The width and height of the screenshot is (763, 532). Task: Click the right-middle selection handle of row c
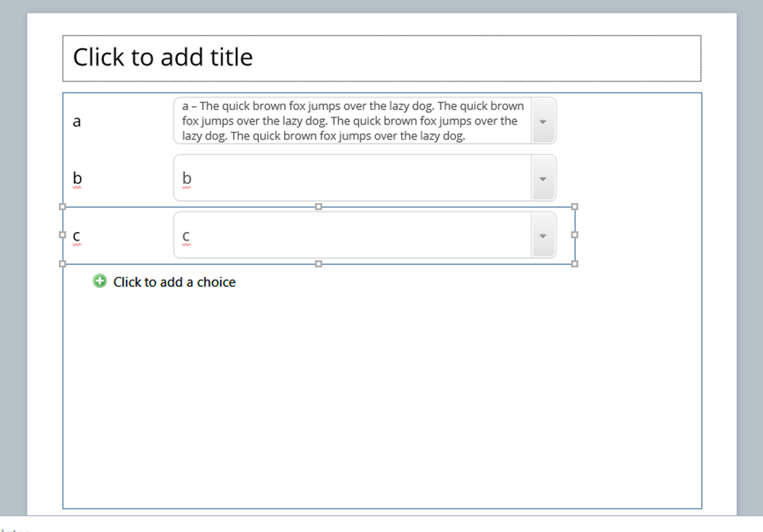(574, 235)
